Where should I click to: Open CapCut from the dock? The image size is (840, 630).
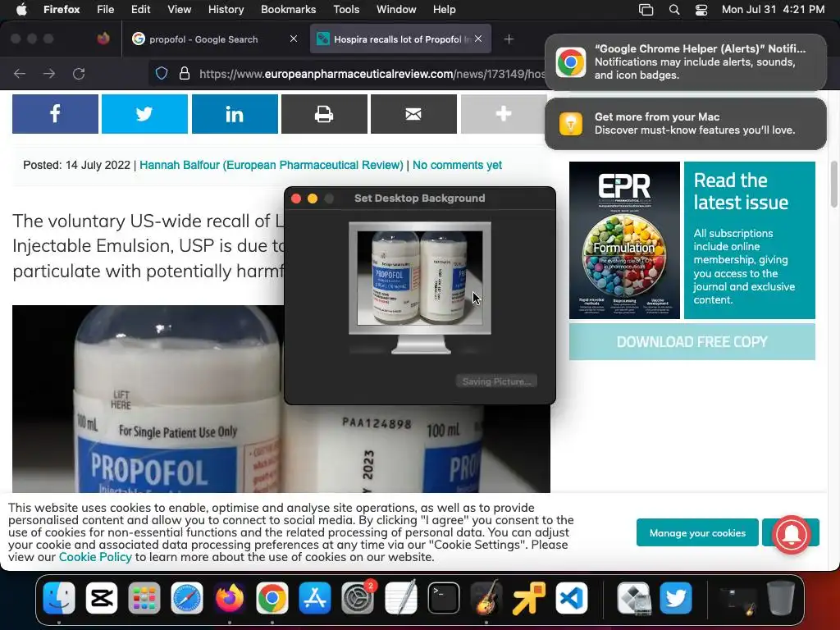click(x=102, y=598)
